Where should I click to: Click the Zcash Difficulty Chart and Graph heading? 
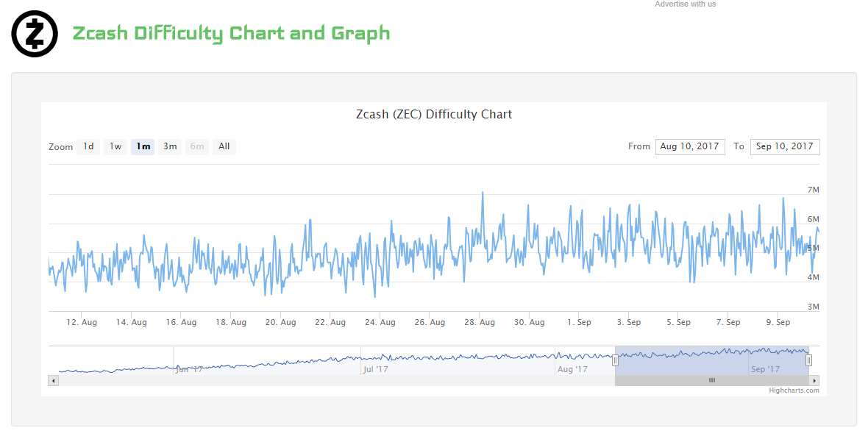tap(232, 34)
